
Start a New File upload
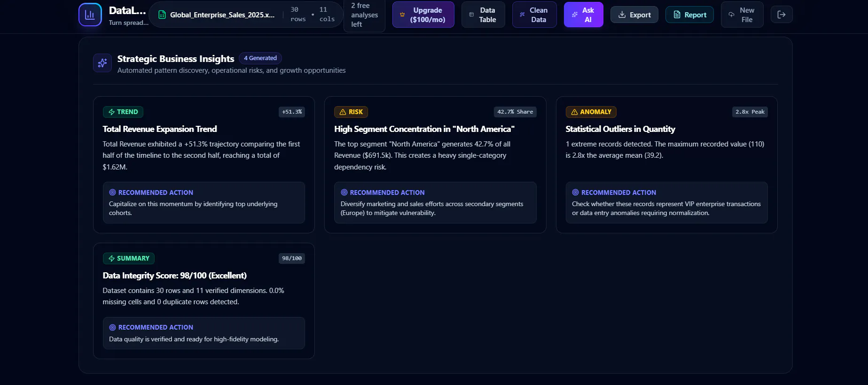[742, 15]
